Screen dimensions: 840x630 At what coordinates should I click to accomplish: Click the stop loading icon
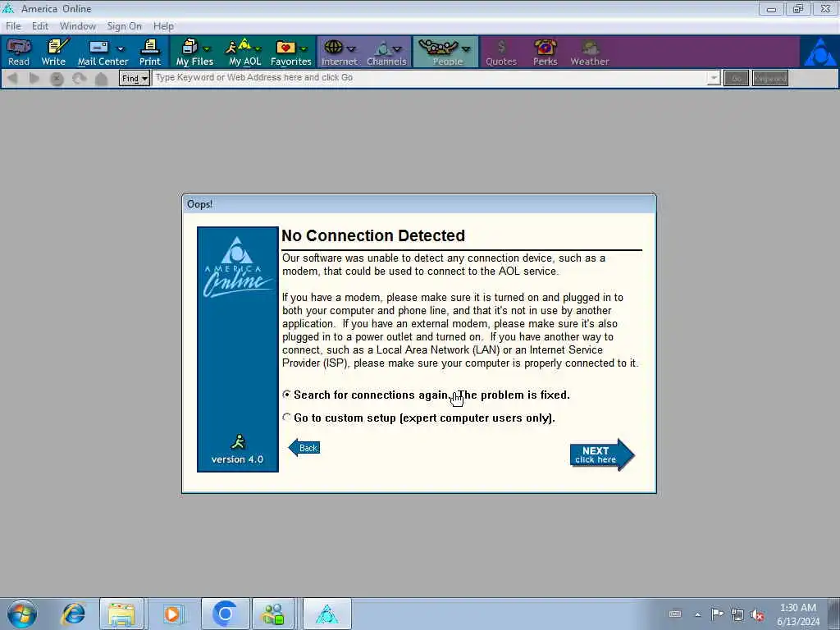[x=57, y=79]
